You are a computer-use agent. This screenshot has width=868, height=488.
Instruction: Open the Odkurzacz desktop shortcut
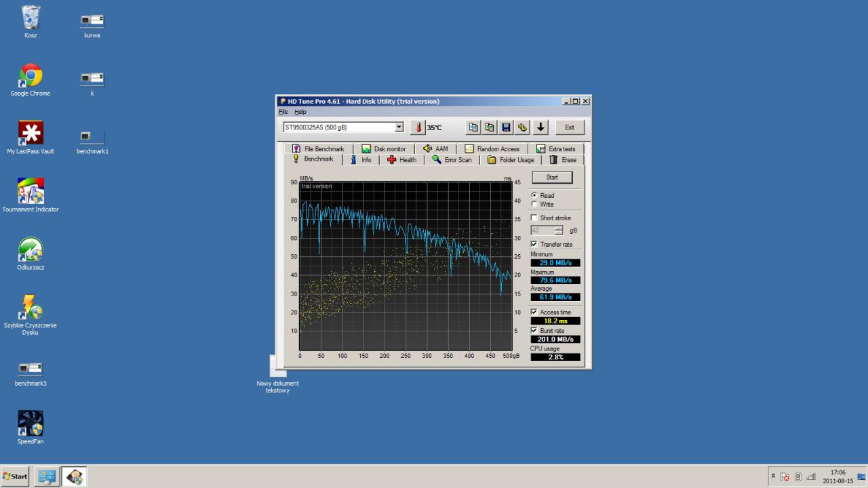(31, 253)
